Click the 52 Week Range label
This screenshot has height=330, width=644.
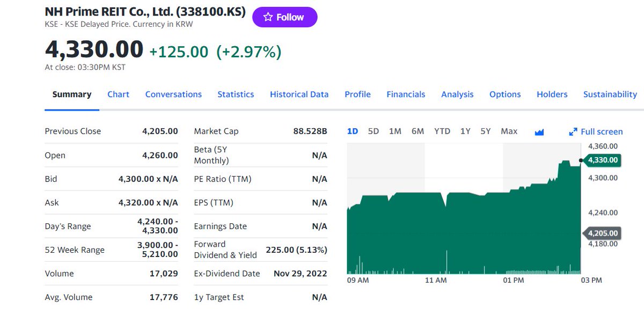[x=75, y=250]
